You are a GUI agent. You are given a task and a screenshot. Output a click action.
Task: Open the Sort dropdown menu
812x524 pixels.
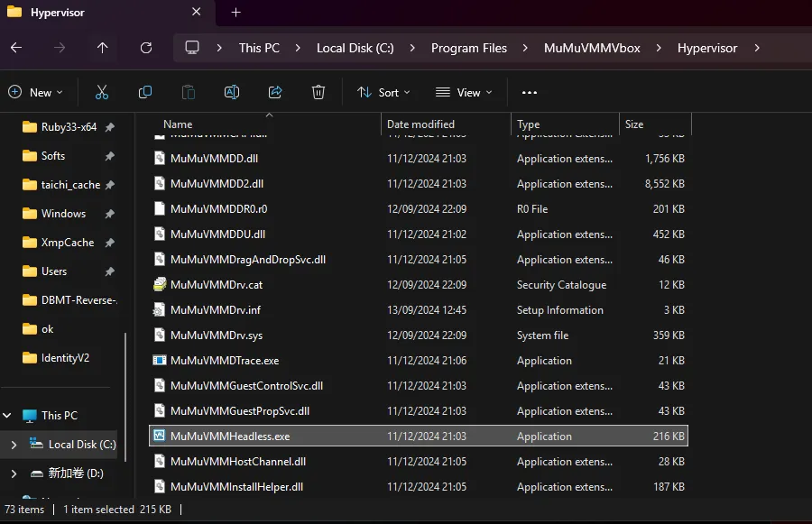[383, 93]
